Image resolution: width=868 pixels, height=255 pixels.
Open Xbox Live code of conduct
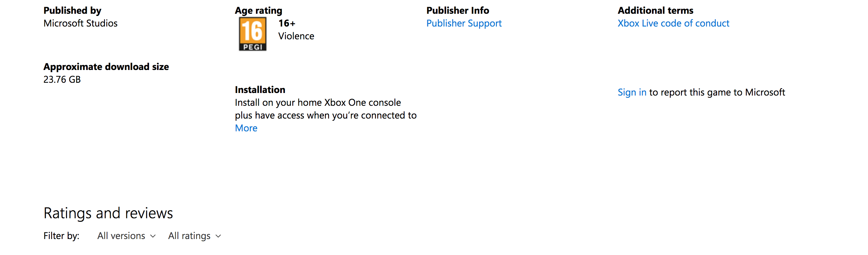click(x=673, y=23)
